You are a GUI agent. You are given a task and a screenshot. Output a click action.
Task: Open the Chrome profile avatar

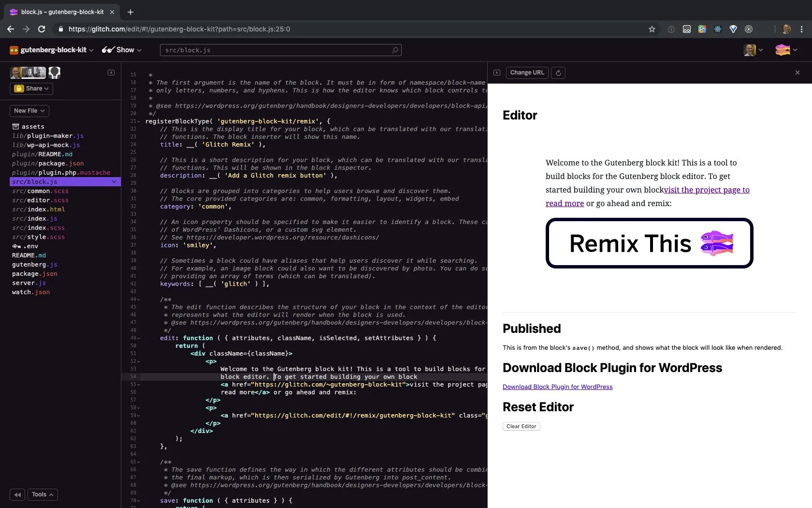pos(786,29)
